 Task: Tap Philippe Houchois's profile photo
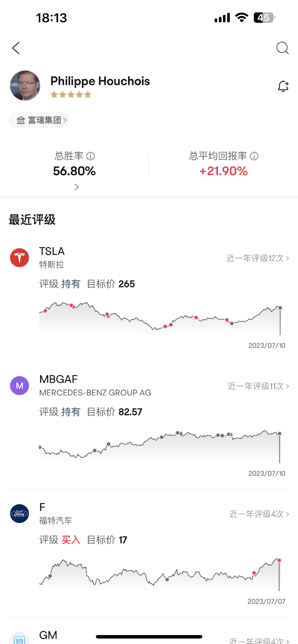25,85
